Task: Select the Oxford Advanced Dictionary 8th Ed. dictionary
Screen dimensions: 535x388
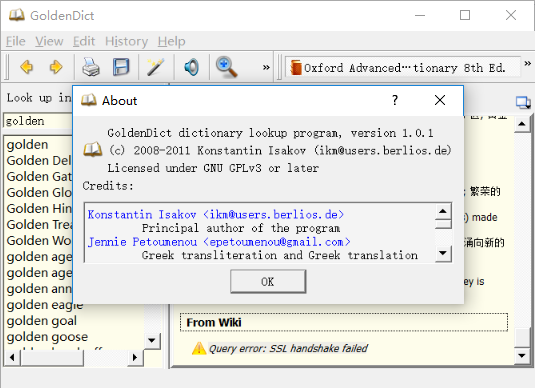Action: 403,68
